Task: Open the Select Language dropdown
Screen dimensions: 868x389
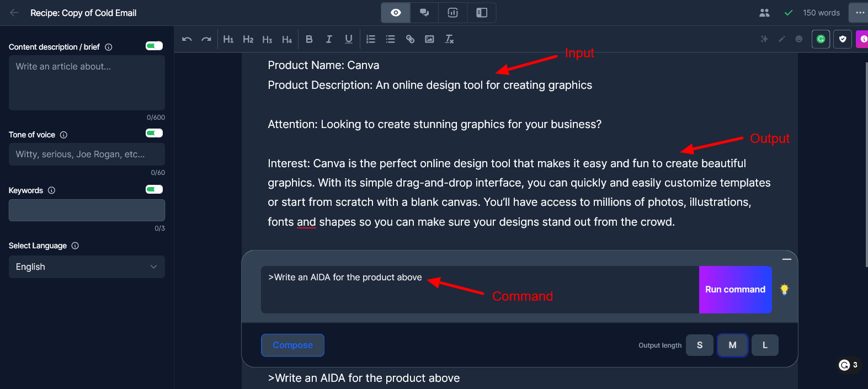Action: tap(87, 267)
